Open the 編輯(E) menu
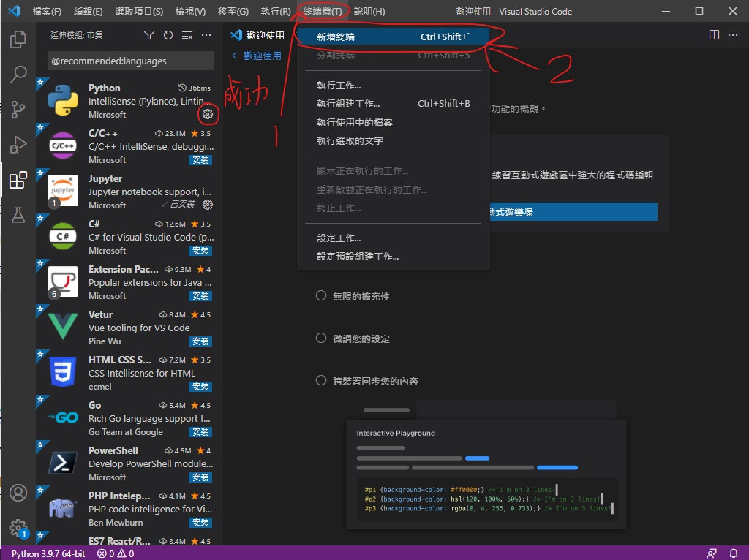 click(88, 11)
